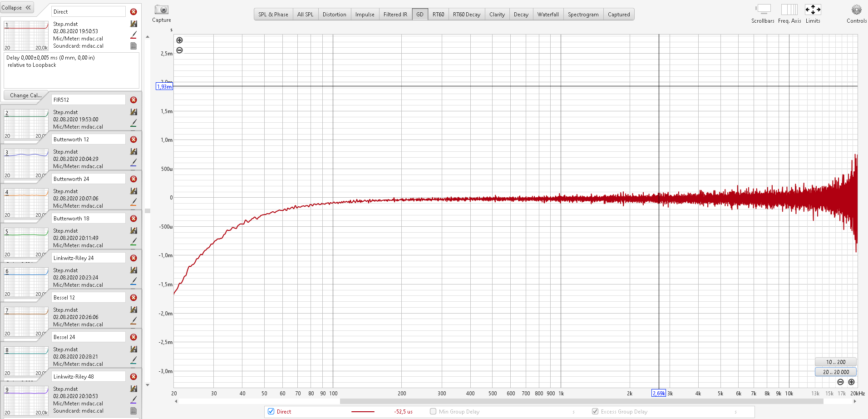
Task: Zoom in vertical axis with top-left plus
Action: [x=180, y=40]
